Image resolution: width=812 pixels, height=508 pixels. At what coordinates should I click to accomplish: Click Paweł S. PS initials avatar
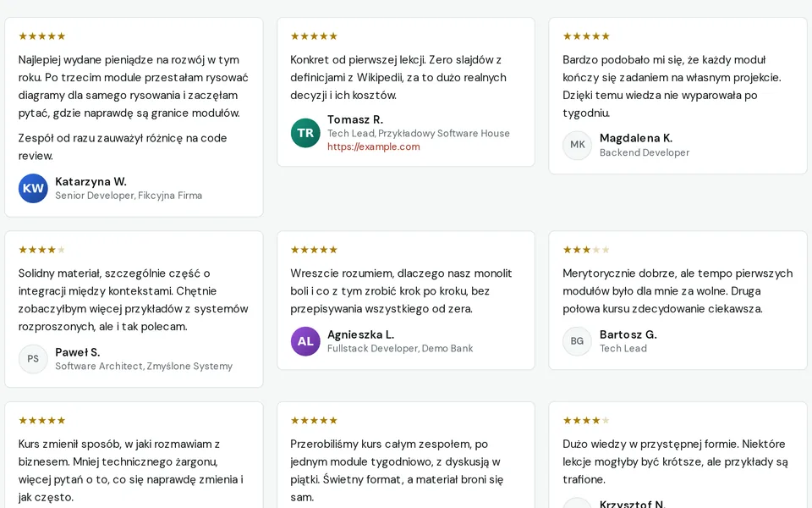click(x=33, y=359)
